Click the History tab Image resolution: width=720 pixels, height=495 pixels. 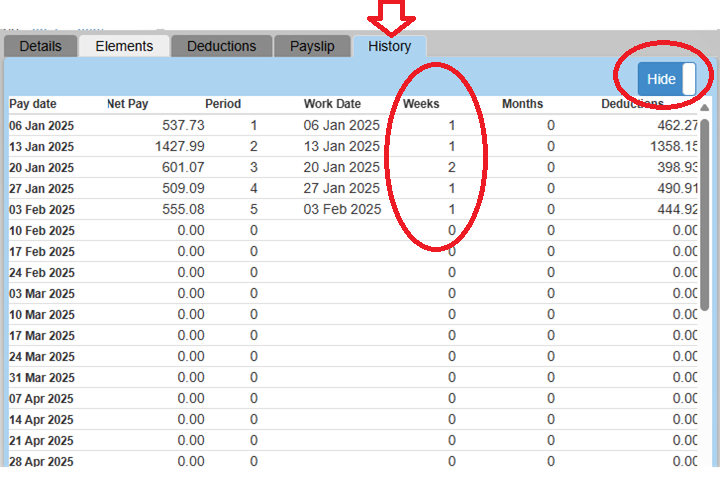click(x=389, y=46)
